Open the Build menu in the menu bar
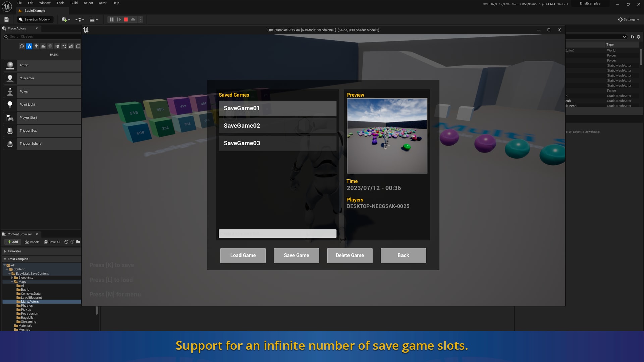 74,3
